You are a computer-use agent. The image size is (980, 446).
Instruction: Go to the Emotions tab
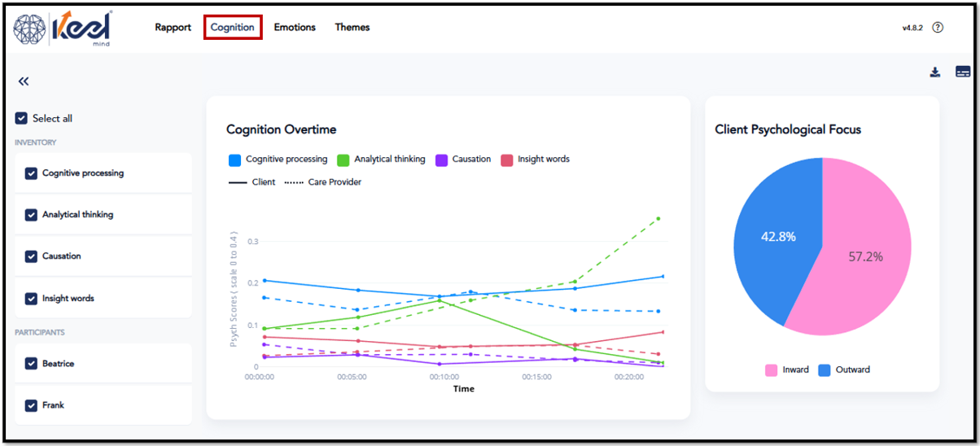pyautogui.click(x=295, y=28)
